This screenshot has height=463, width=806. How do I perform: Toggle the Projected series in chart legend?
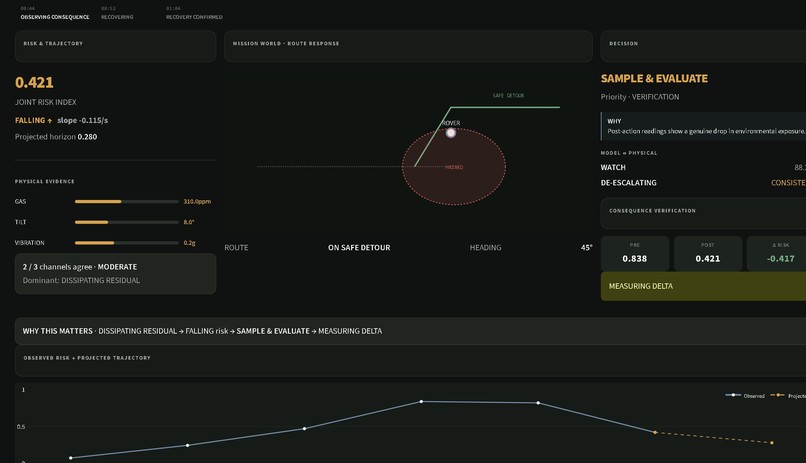point(788,396)
